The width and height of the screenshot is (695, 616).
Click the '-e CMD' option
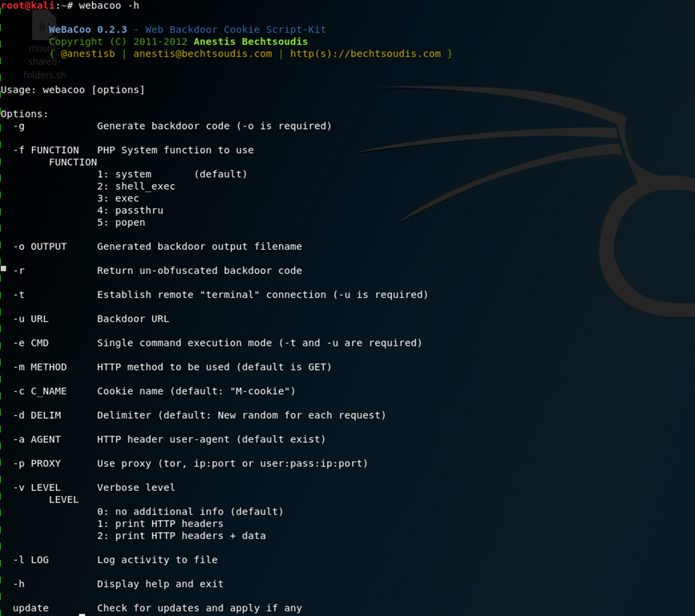point(30,343)
